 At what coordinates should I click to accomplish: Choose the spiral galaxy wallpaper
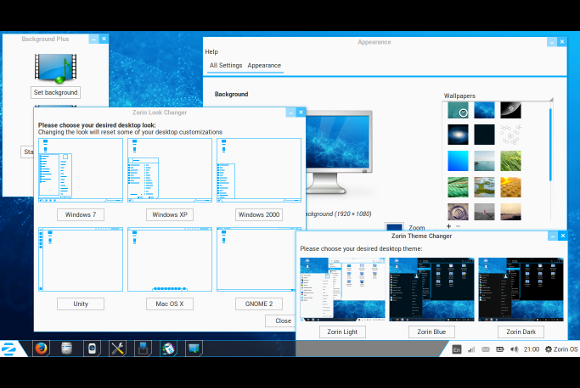click(458, 135)
